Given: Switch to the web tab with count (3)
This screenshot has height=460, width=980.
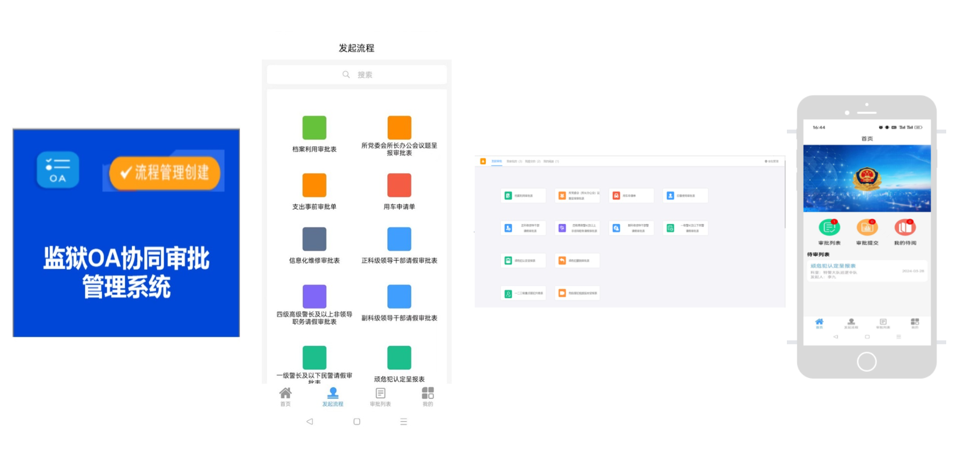Looking at the screenshot, I should click(514, 161).
